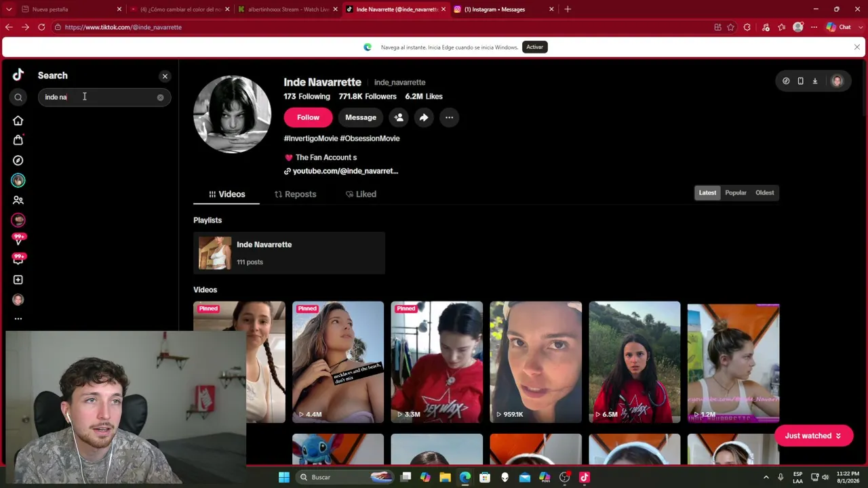Share this profile with the arrow icon

point(424,117)
